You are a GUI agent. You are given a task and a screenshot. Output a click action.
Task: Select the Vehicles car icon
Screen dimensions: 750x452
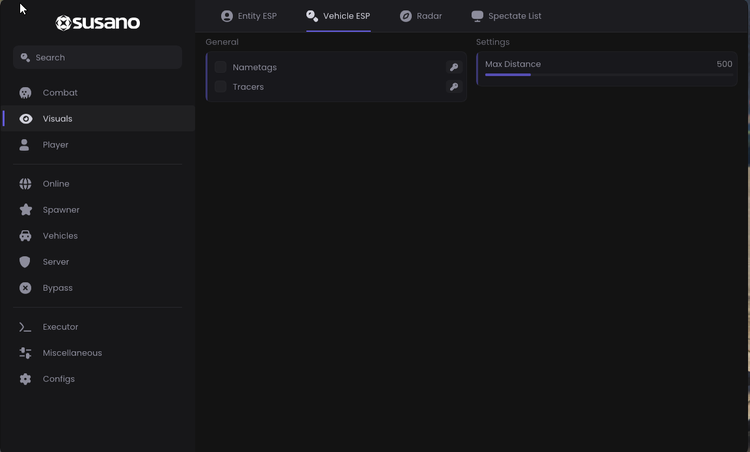click(x=25, y=236)
